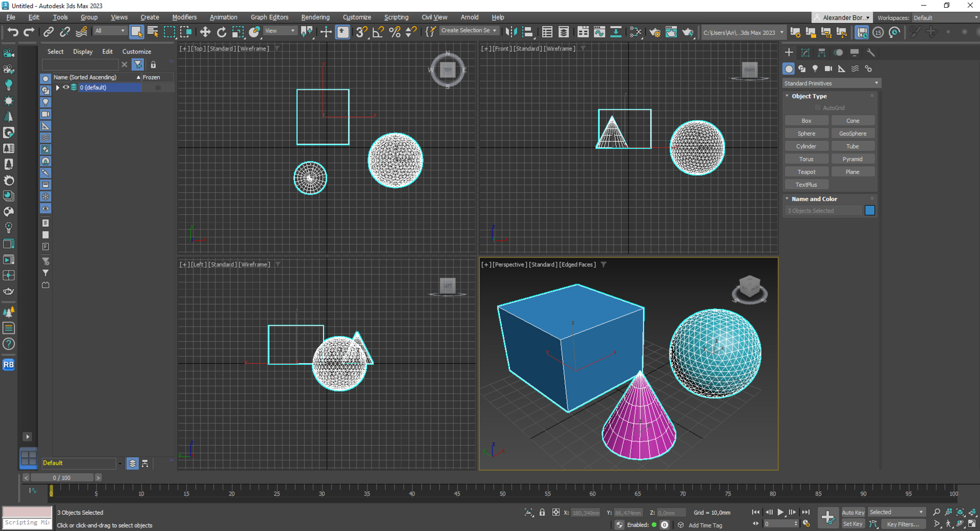Switch to the Shapes category icon
This screenshot has width=980, height=531.
[x=802, y=68]
